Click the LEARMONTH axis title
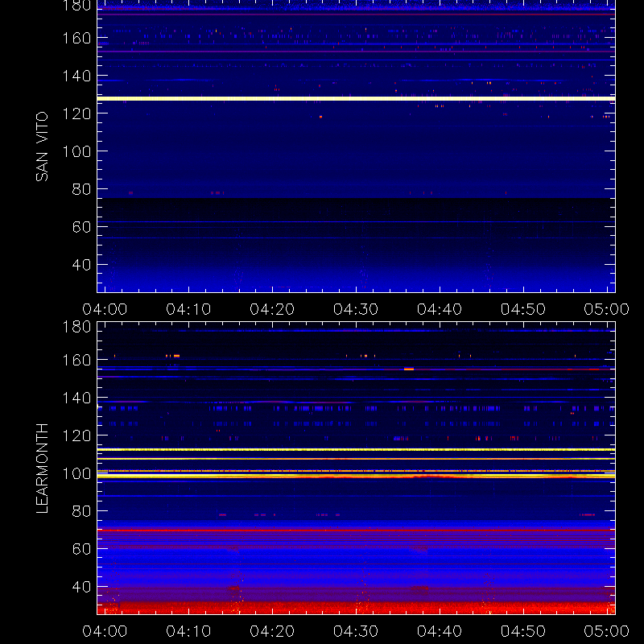 coord(42,469)
